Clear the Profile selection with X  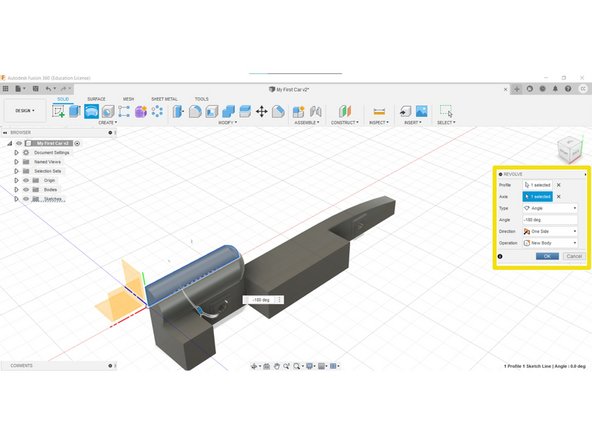tap(559, 185)
